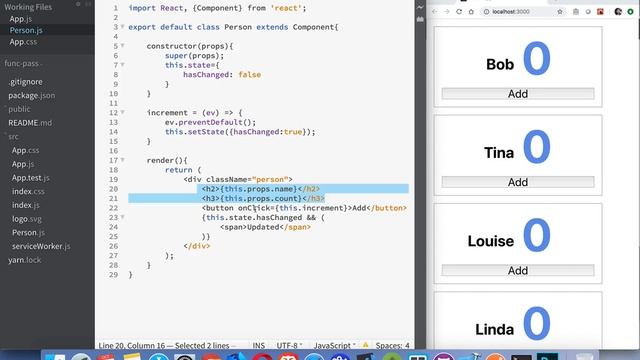Open App.css under src folder
The image size is (640, 360).
25,150
